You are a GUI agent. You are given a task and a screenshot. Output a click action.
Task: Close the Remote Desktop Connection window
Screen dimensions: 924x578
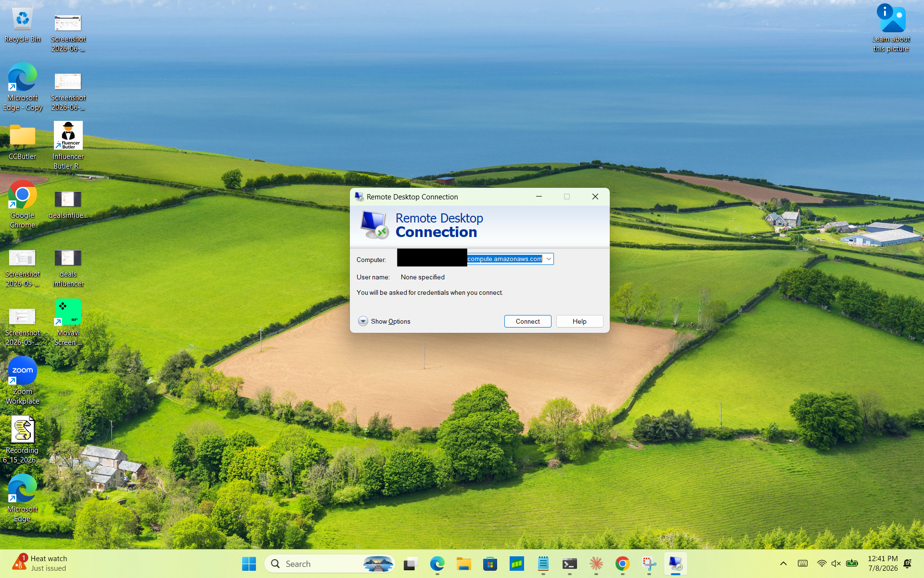595,197
